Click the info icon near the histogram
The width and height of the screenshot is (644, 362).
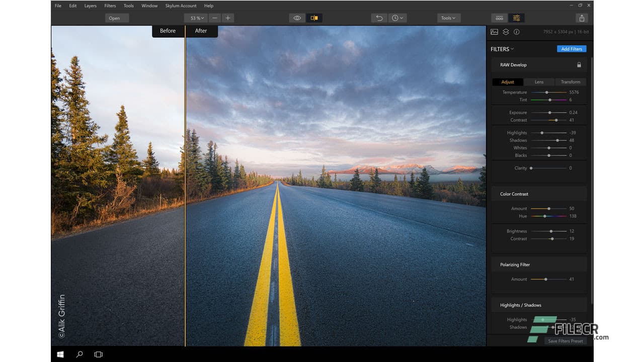(517, 32)
